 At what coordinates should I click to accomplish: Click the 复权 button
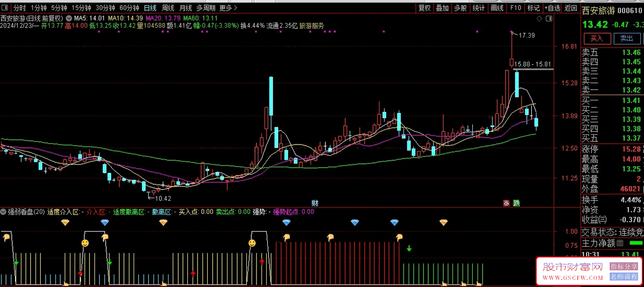[x=425, y=8]
